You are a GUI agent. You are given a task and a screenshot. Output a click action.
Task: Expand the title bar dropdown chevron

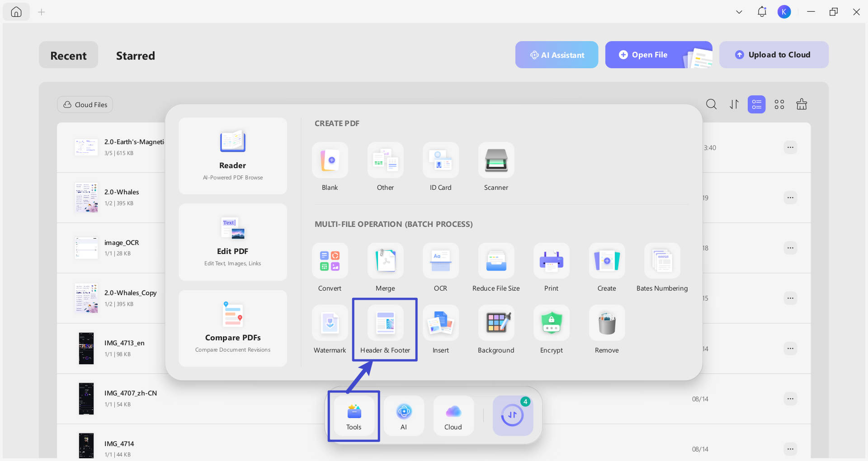pyautogui.click(x=739, y=12)
